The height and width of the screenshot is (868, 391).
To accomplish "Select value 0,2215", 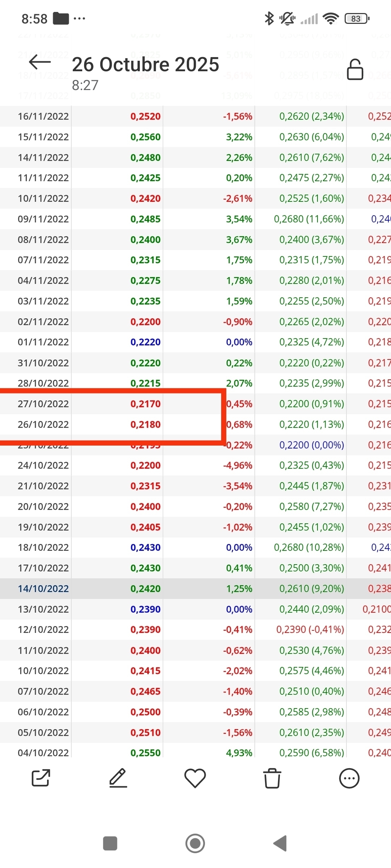I will [x=146, y=383].
